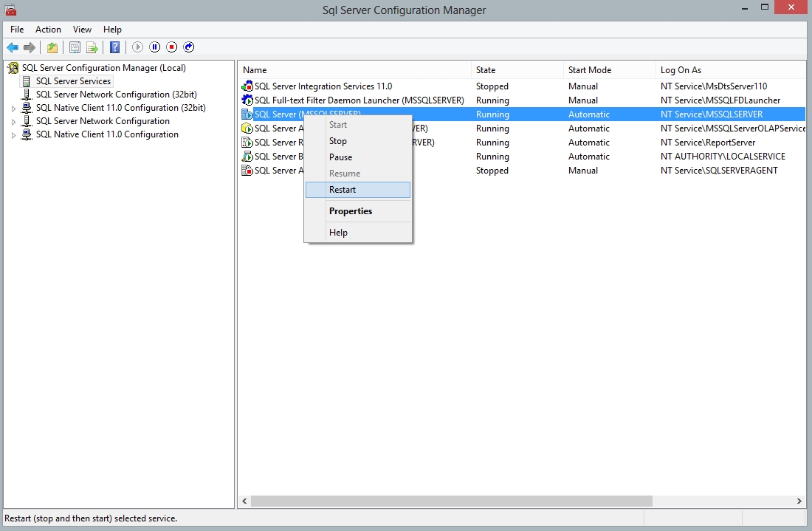Open the Properties toolbar icon
The height and width of the screenshot is (531, 812).
tap(75, 47)
